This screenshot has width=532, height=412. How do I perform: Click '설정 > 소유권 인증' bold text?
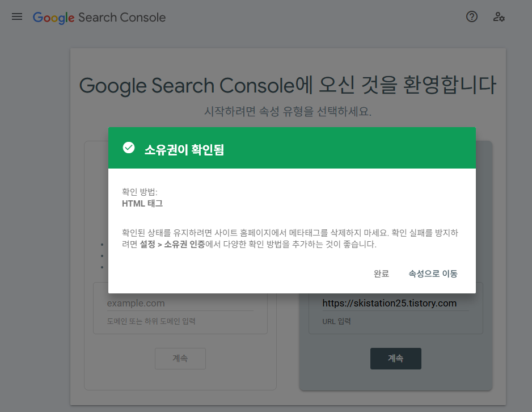pyautogui.click(x=172, y=245)
